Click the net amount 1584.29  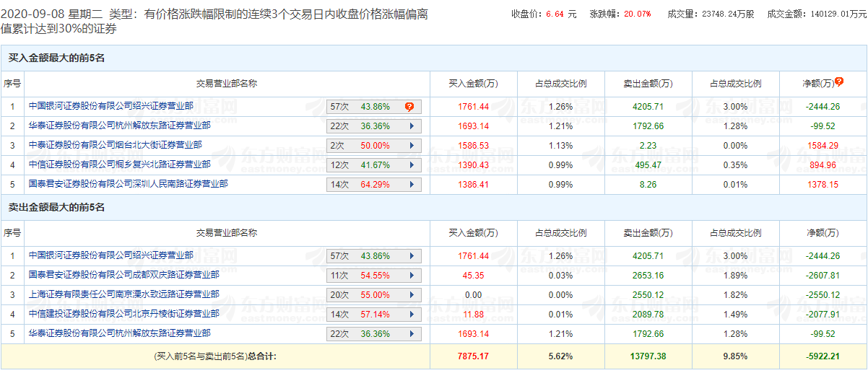[x=823, y=146]
